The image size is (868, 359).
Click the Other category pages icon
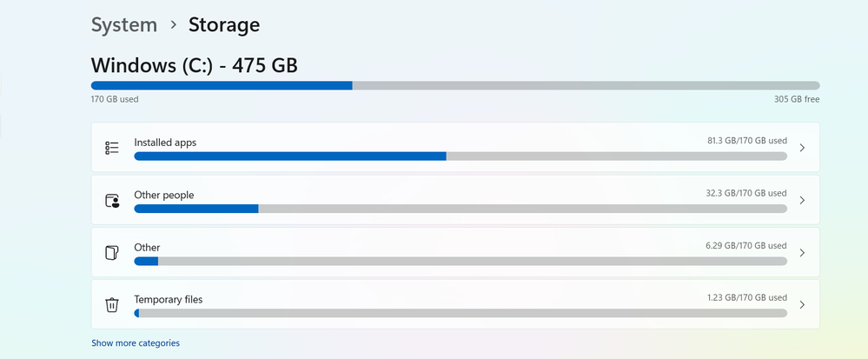point(112,253)
